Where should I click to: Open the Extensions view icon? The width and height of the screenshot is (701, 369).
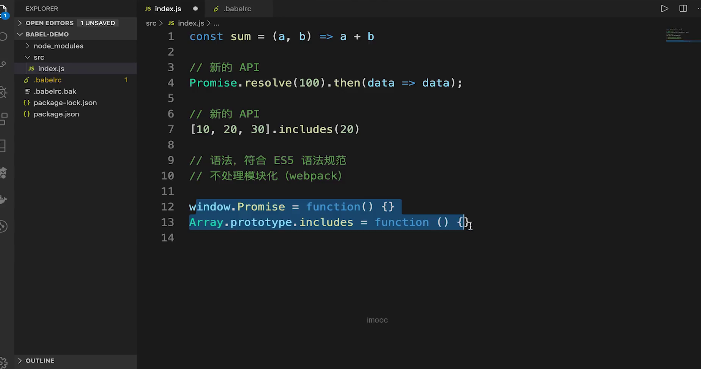point(4,119)
